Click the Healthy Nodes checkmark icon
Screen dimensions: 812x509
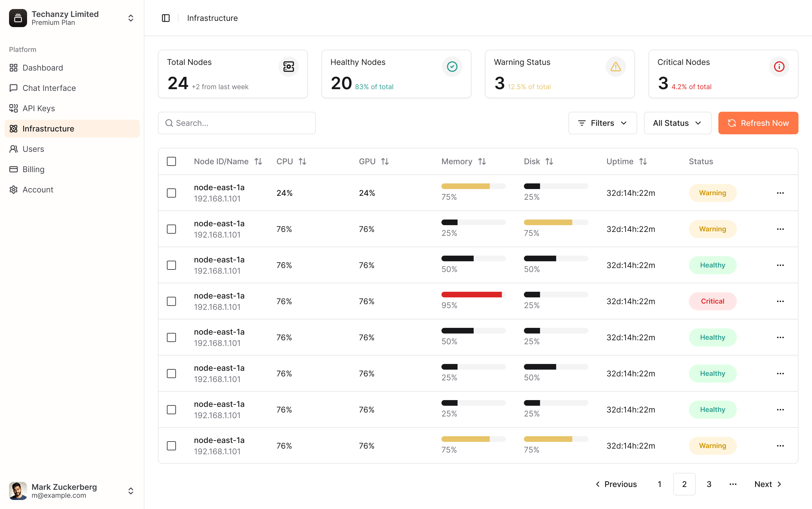click(x=452, y=67)
